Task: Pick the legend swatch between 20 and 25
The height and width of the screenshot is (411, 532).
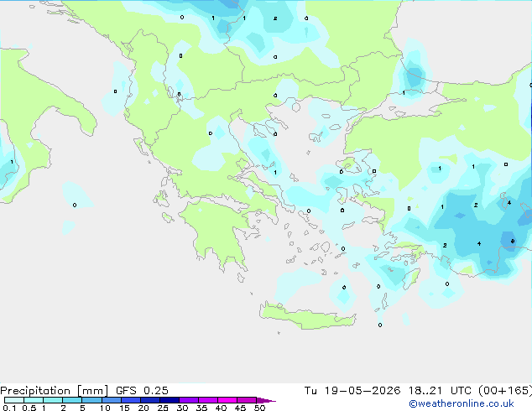Action: click(x=149, y=400)
